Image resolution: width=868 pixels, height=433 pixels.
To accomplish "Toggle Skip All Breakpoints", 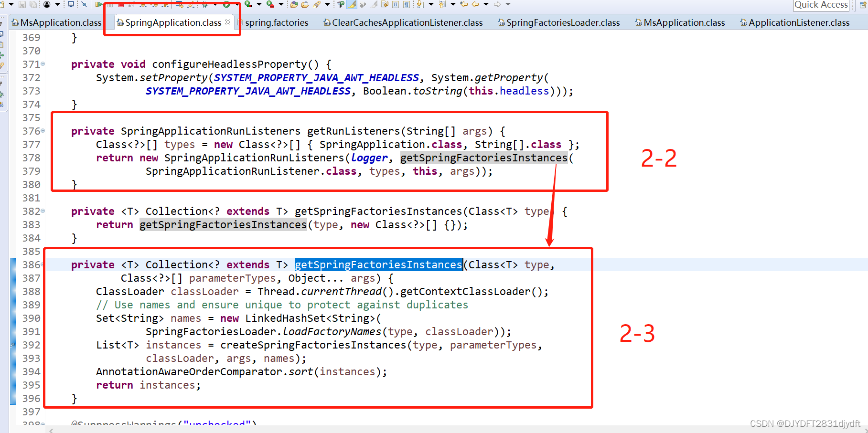I will pyautogui.click(x=84, y=5).
